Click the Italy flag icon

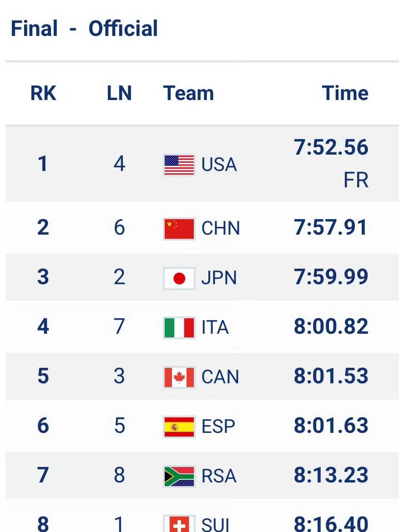pos(179,328)
